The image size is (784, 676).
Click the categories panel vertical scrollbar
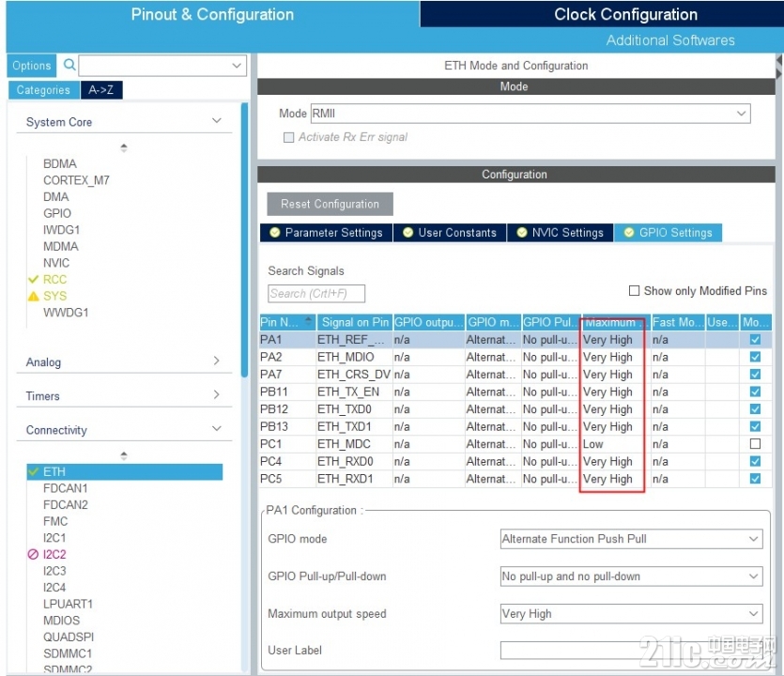coord(244,240)
